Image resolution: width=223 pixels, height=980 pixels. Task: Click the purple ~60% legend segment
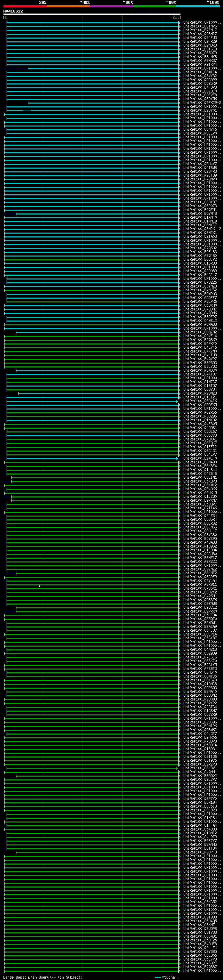[111, 6]
